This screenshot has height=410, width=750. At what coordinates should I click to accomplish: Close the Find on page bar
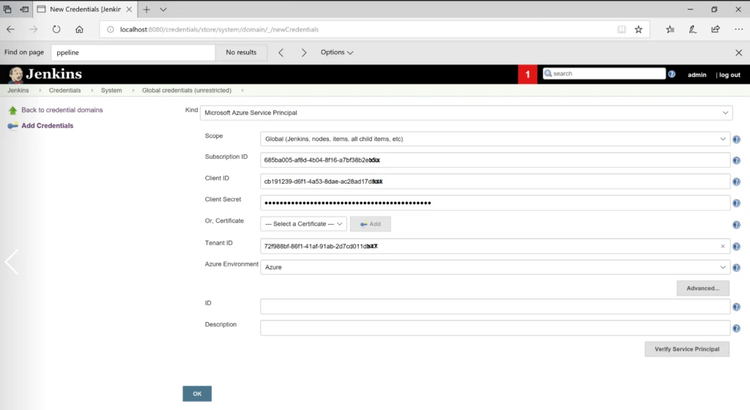click(x=739, y=53)
